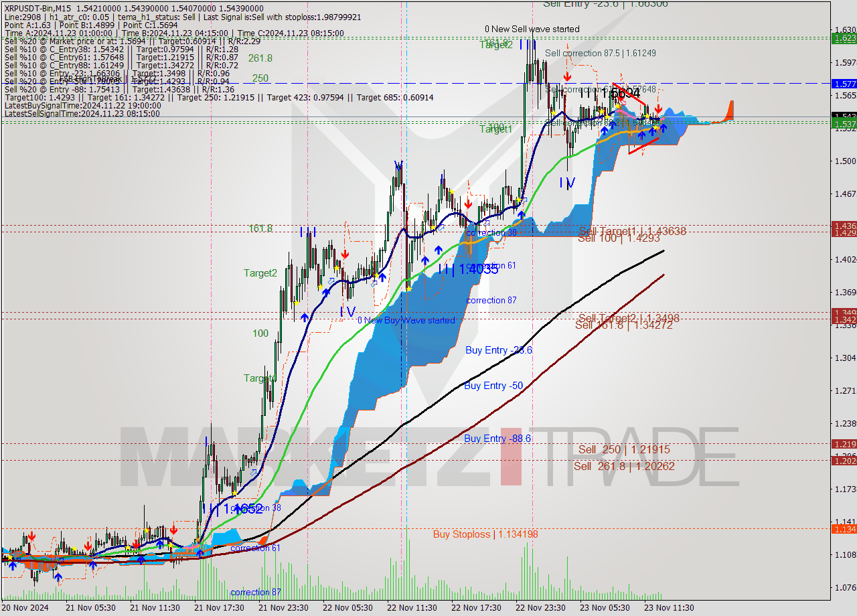Click the green '261.8' Fibonacci label
Image resolution: width=857 pixels, height=616 pixels.
(x=260, y=58)
